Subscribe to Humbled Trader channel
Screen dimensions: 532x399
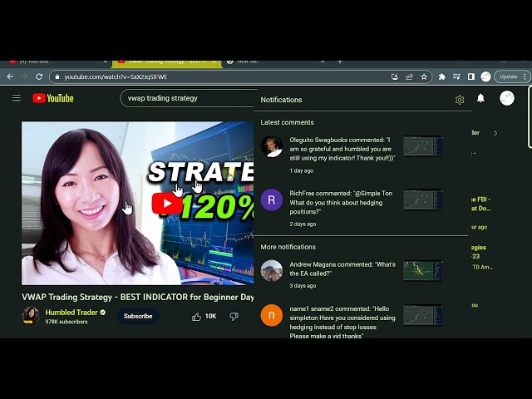[138, 316]
